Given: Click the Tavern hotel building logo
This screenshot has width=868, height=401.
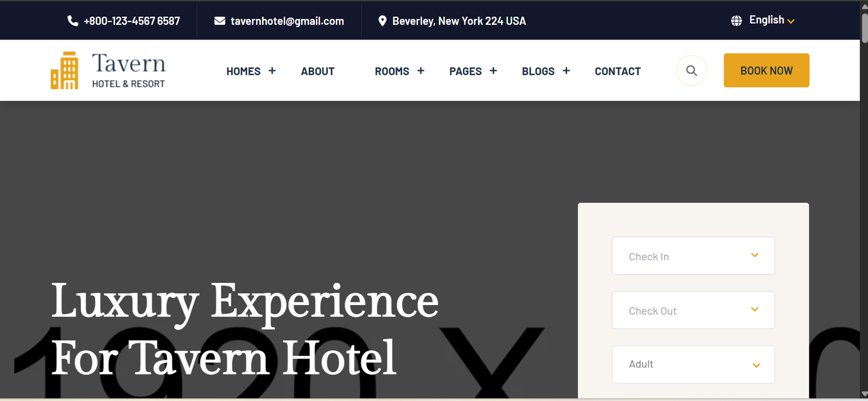Looking at the screenshot, I should [65, 70].
